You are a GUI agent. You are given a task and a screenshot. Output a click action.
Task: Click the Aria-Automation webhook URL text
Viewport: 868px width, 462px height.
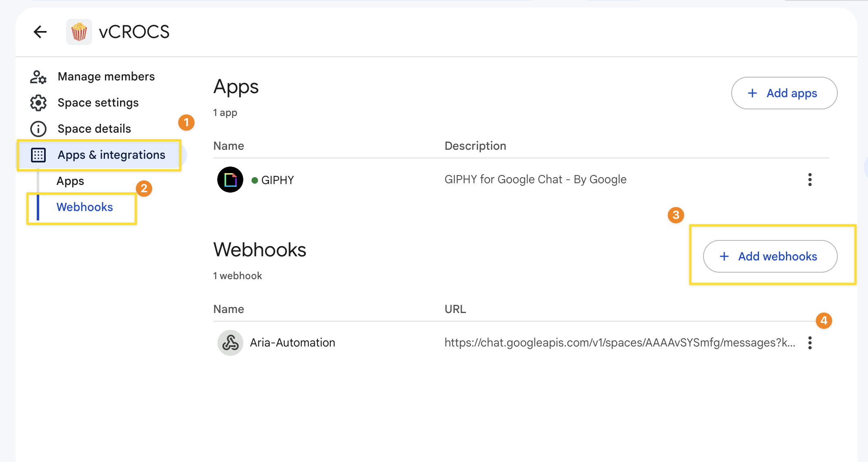[620, 343]
